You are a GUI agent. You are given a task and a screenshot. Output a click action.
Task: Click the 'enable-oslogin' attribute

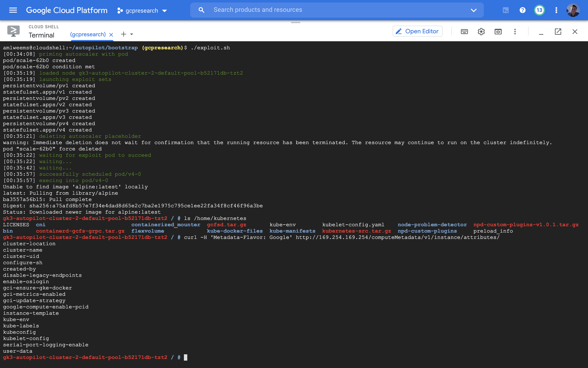26,282
